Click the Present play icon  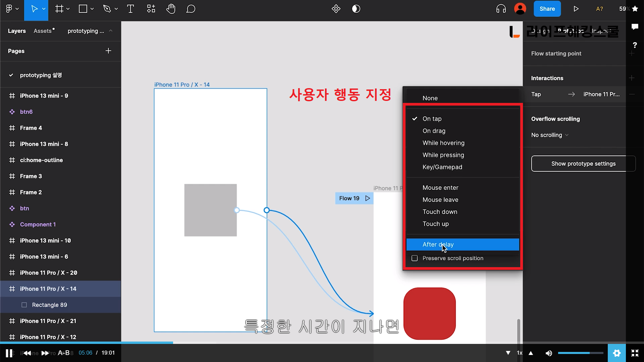[576, 9]
